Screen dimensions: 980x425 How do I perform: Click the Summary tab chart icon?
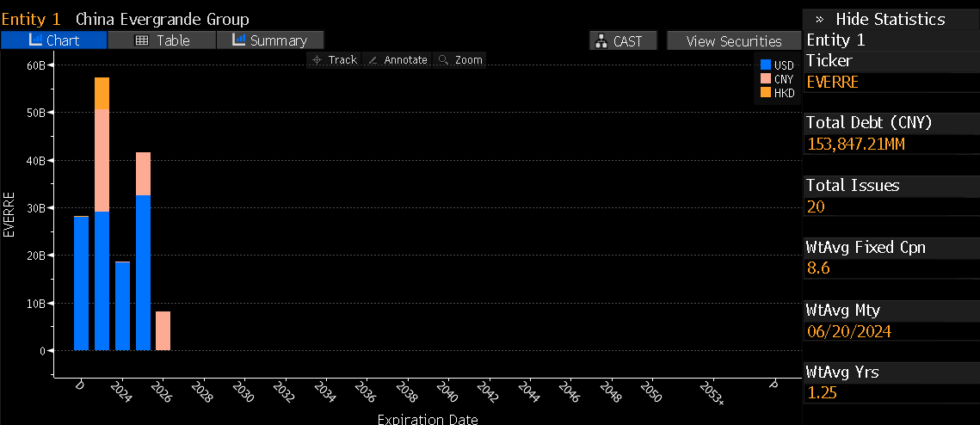point(238,40)
